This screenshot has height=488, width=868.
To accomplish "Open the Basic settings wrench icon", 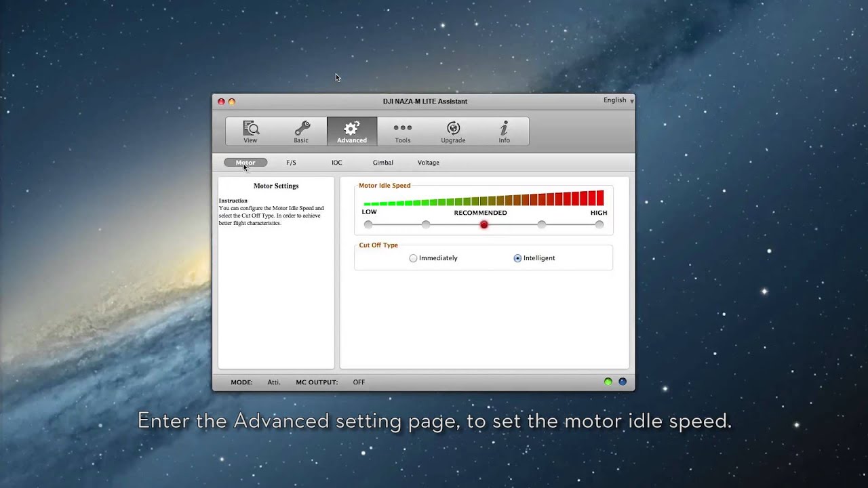I will [x=302, y=128].
